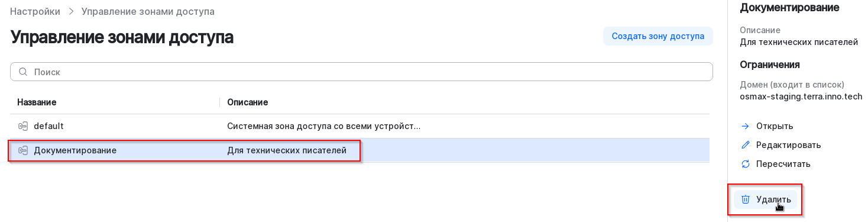Select the default access zone name
This screenshot has height=222, width=868.
click(x=48, y=126)
